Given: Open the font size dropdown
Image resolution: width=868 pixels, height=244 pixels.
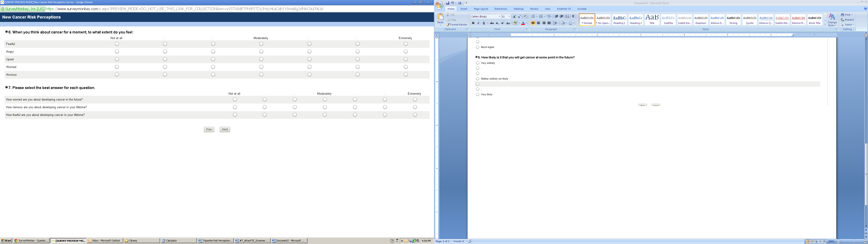Looking at the screenshot, I should pyautogui.click(x=509, y=16).
